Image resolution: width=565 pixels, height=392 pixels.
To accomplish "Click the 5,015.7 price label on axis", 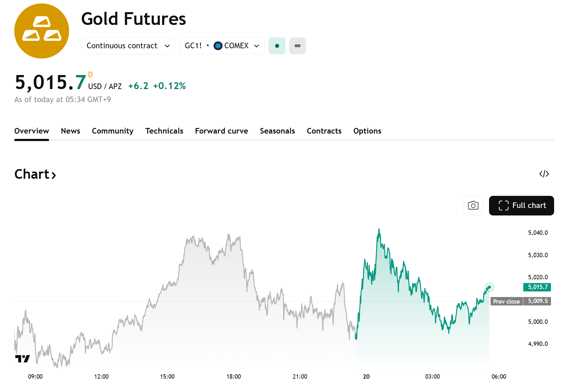I will click(x=537, y=287).
